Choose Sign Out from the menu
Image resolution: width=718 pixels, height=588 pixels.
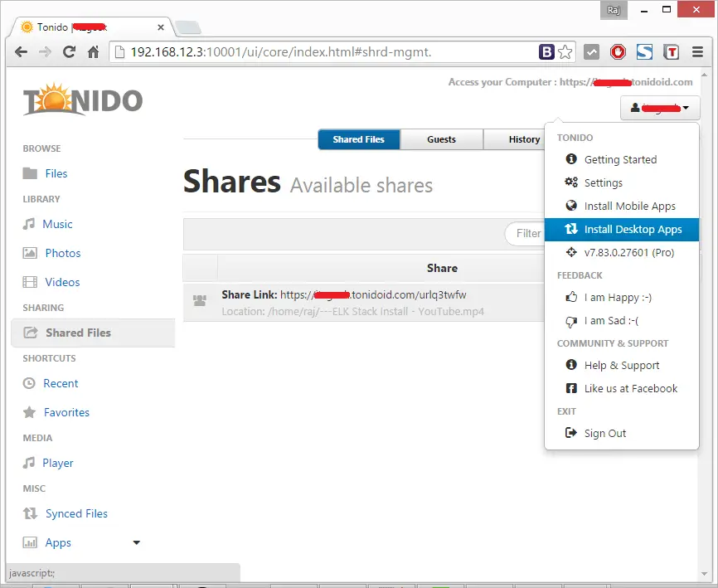[622, 433]
